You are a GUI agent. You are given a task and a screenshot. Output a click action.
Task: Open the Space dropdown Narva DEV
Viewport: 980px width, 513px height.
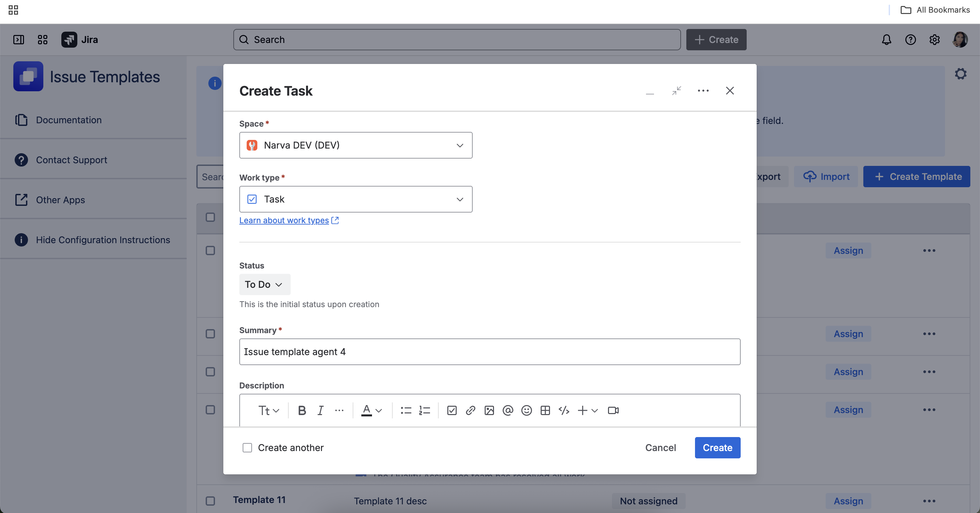[355, 145]
